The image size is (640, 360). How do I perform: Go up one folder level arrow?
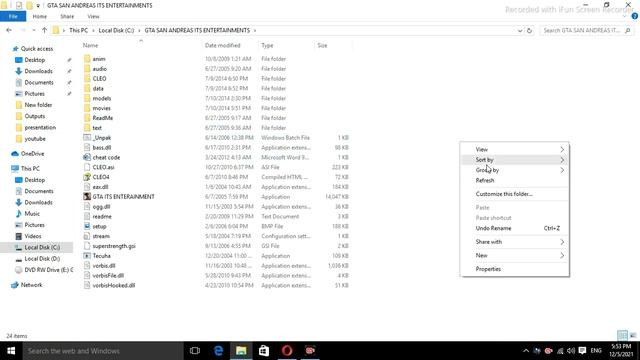coord(44,30)
